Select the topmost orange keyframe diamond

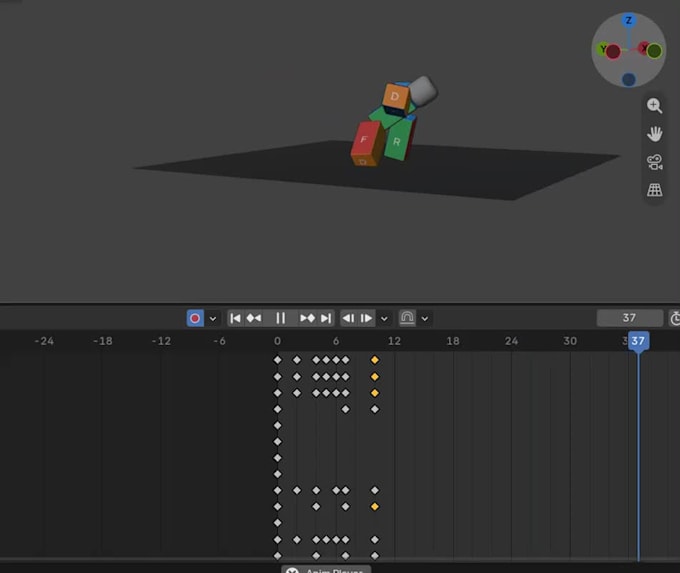[x=375, y=360]
